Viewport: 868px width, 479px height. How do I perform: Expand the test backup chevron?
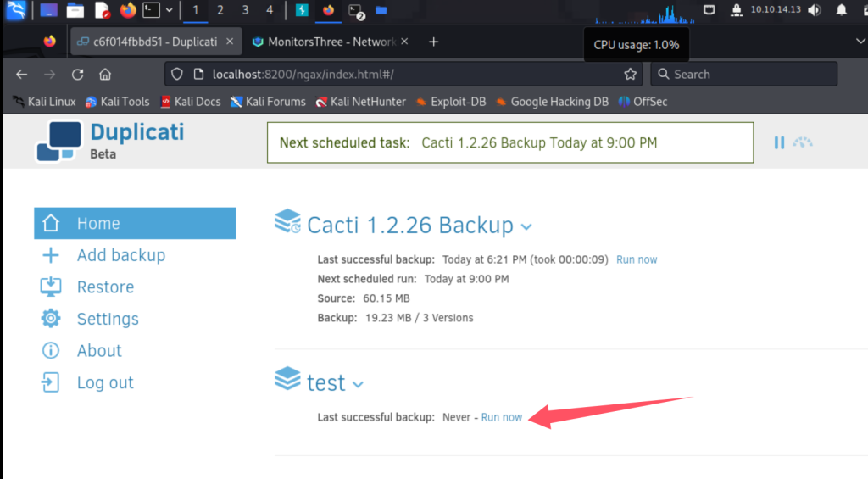[x=359, y=384]
